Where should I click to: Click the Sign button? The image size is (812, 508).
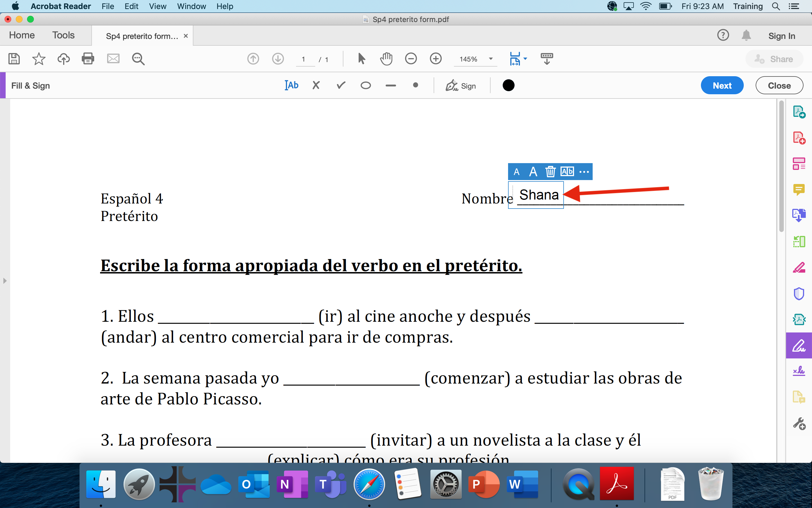point(461,86)
